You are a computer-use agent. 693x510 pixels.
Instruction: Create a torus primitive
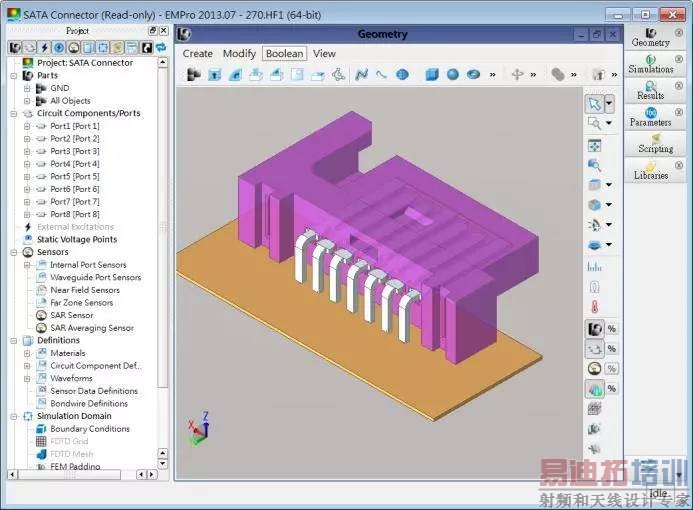click(x=473, y=75)
